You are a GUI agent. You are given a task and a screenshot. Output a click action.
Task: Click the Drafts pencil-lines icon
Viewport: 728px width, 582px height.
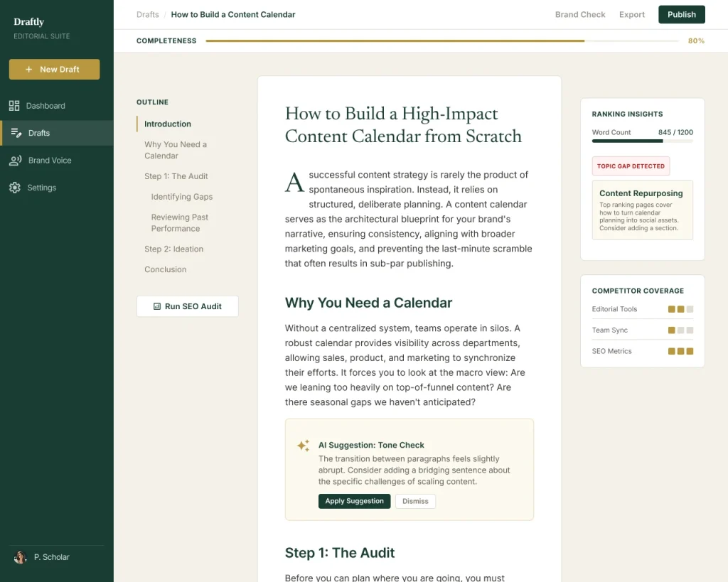pyautogui.click(x=16, y=133)
